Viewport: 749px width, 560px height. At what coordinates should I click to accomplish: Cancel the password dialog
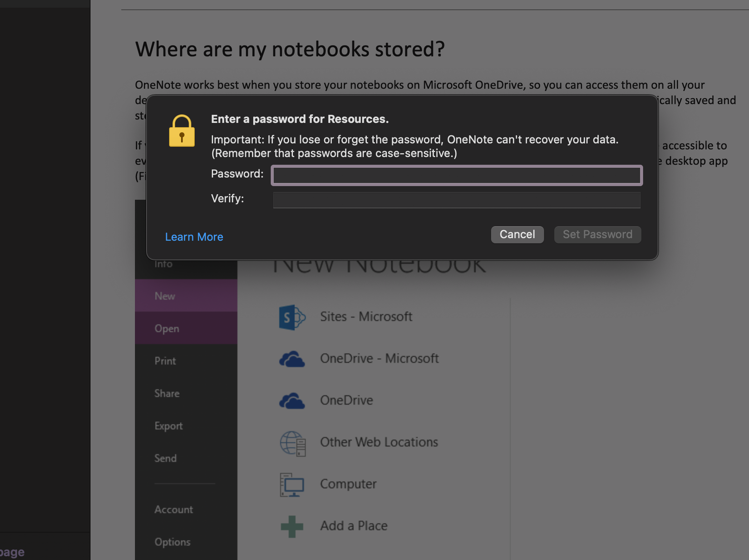[x=517, y=234]
